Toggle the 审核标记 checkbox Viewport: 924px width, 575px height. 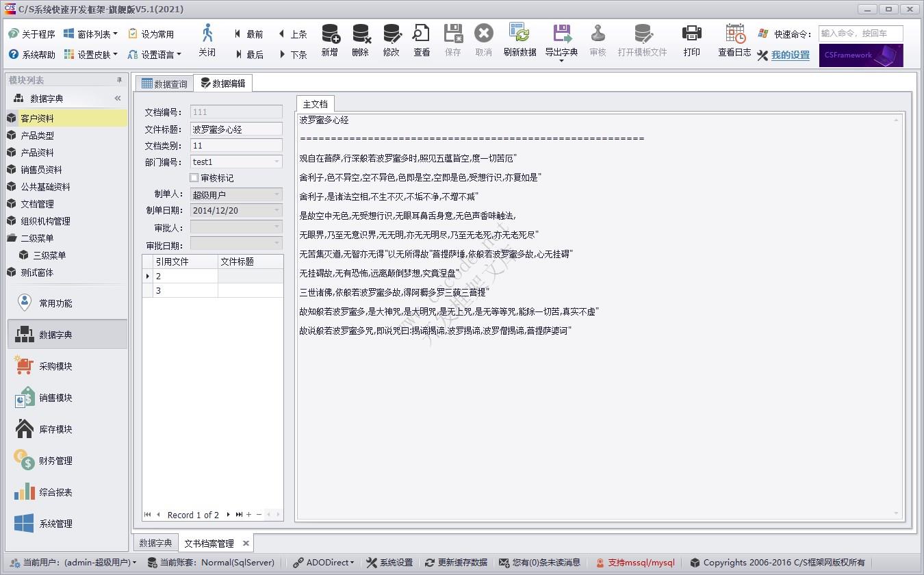coord(195,177)
